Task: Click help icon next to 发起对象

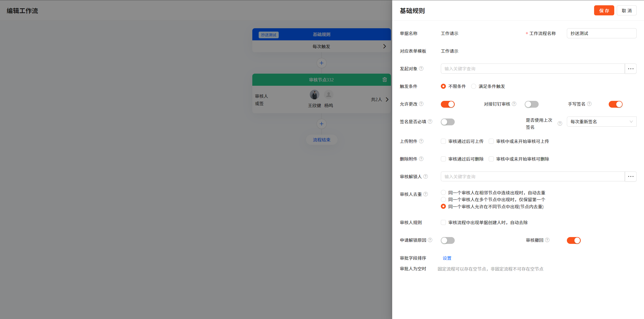Action: (x=421, y=69)
